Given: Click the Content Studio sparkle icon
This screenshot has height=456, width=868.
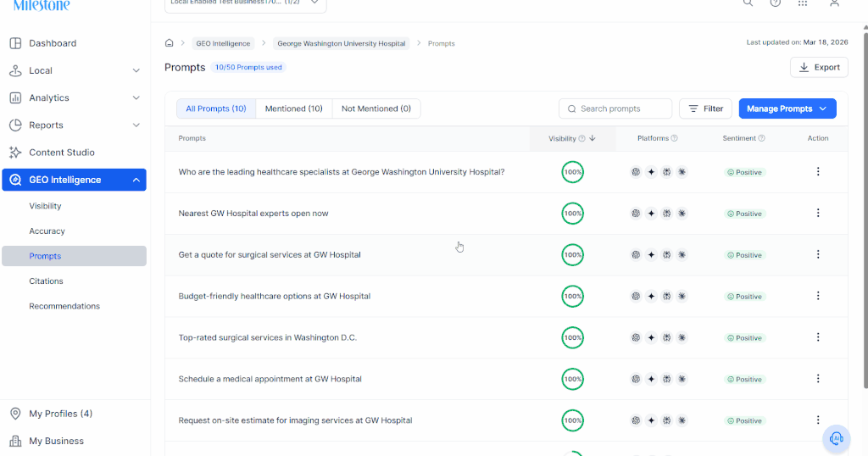Looking at the screenshot, I should point(15,153).
